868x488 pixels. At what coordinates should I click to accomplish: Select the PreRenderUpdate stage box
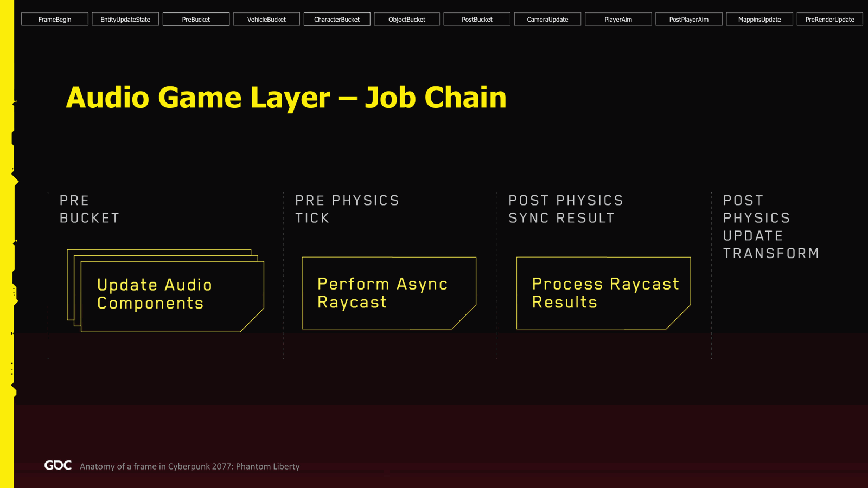click(830, 20)
